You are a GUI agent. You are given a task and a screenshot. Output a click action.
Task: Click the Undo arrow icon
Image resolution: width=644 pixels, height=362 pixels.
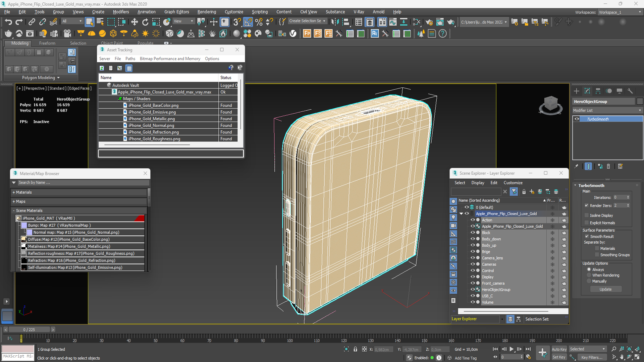point(8,22)
